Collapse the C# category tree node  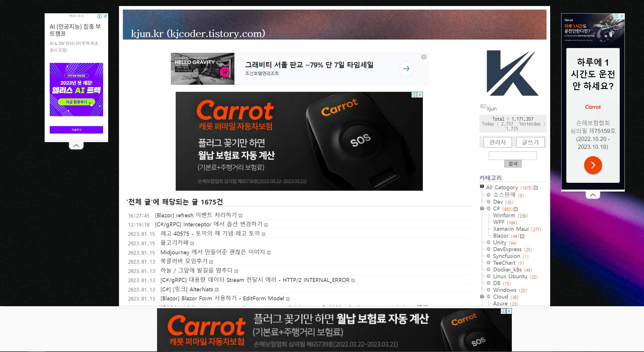pyautogui.click(x=482, y=208)
